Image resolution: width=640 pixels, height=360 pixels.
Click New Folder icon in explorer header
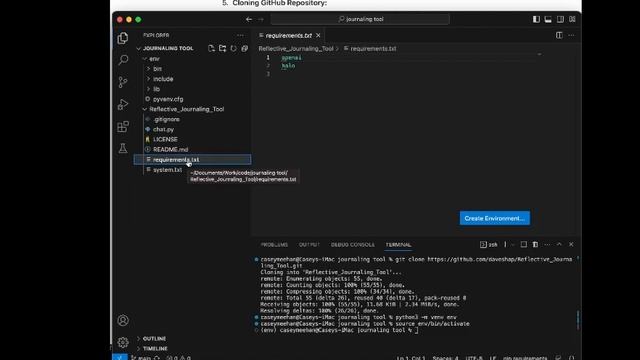pos(222,48)
